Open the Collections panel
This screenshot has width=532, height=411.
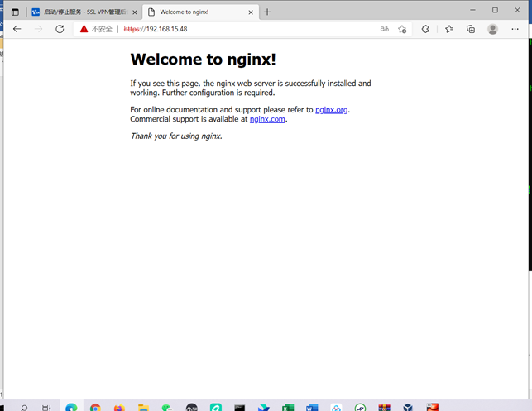point(471,29)
